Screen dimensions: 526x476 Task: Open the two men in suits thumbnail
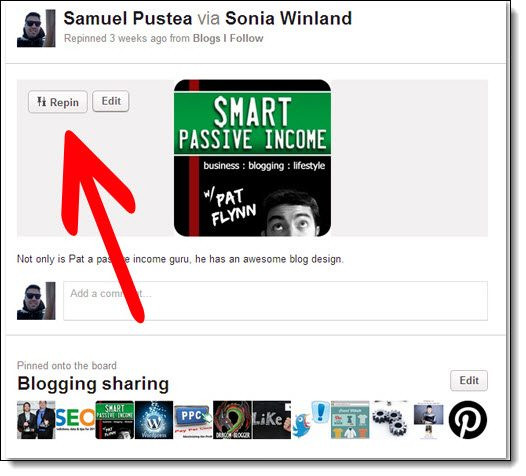point(36,420)
